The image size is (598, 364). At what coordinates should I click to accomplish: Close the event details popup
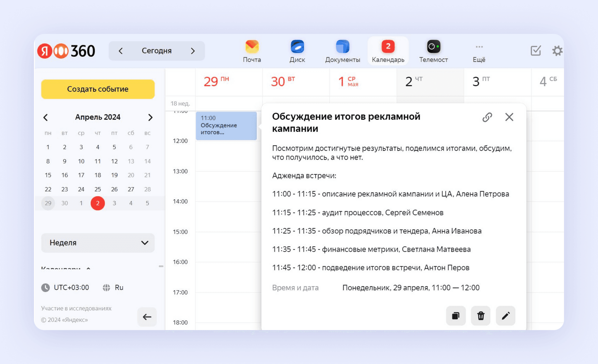point(509,117)
